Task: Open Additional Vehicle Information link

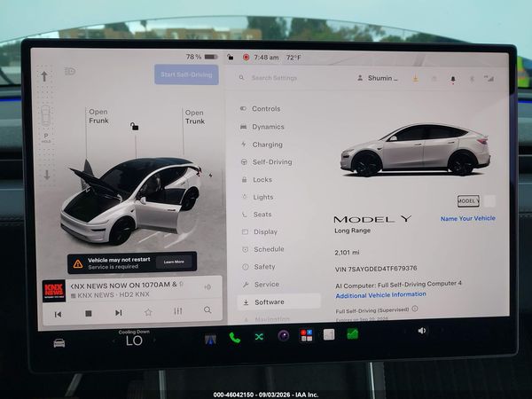Action: [x=380, y=295]
